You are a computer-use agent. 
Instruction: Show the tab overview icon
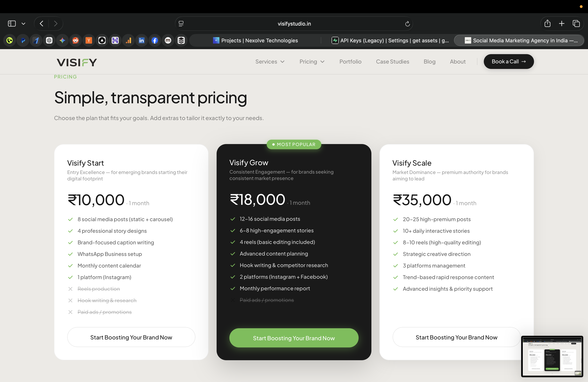(576, 24)
